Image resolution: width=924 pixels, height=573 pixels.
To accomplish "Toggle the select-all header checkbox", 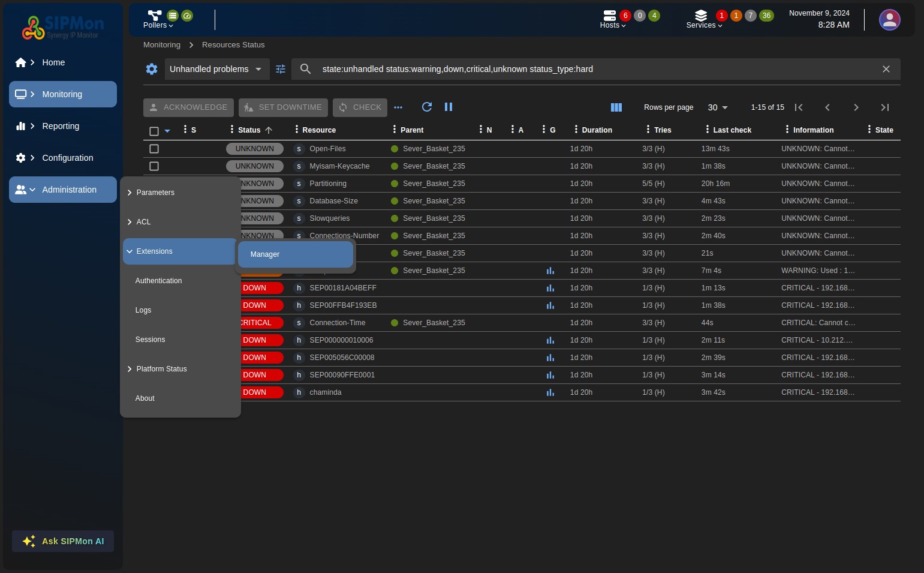I will [154, 131].
